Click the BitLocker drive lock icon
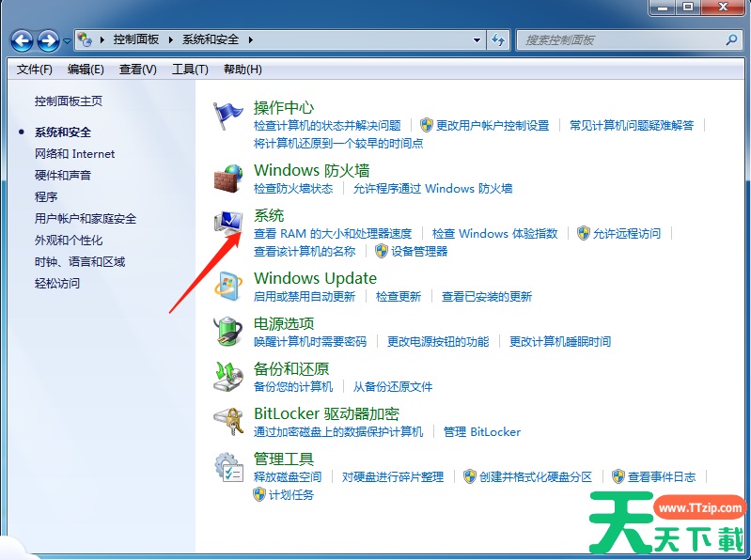This screenshot has height=560, width=751. (228, 421)
